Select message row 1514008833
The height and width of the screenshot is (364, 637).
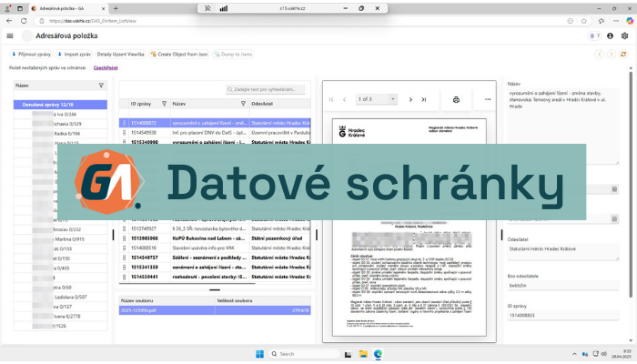tap(215, 123)
